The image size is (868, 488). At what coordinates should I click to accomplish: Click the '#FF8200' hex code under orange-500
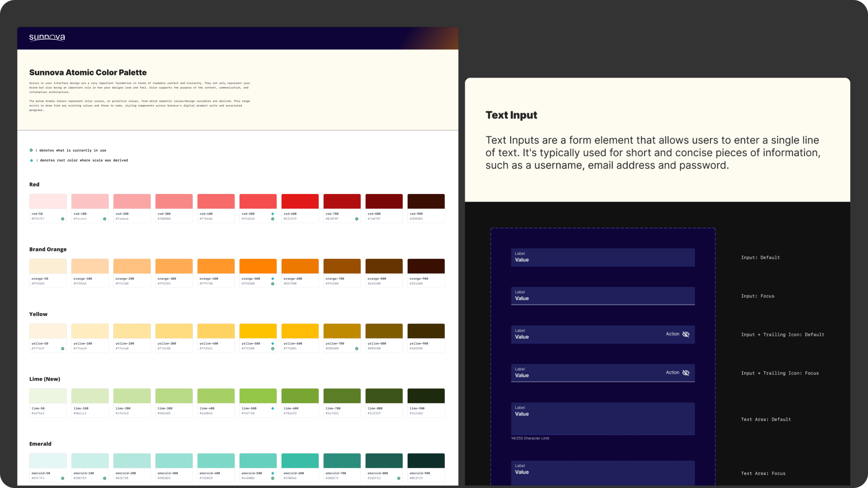click(248, 284)
